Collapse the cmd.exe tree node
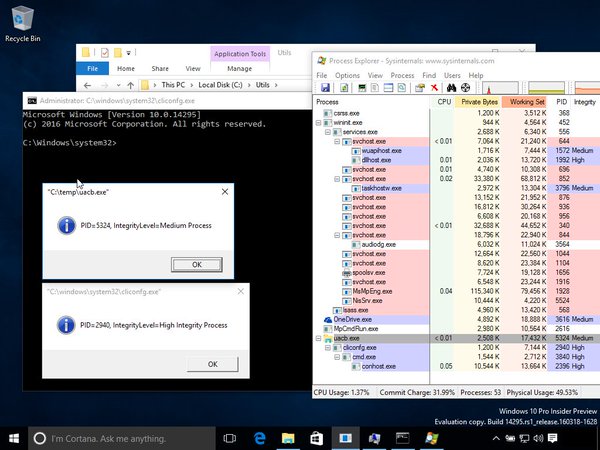The width and height of the screenshot is (600, 450). (x=337, y=357)
